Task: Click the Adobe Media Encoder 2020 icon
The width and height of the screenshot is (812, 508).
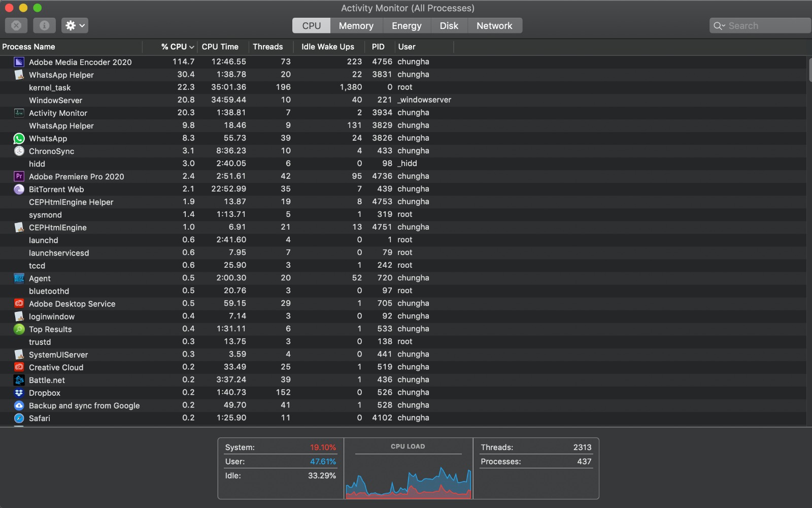Action: point(19,62)
